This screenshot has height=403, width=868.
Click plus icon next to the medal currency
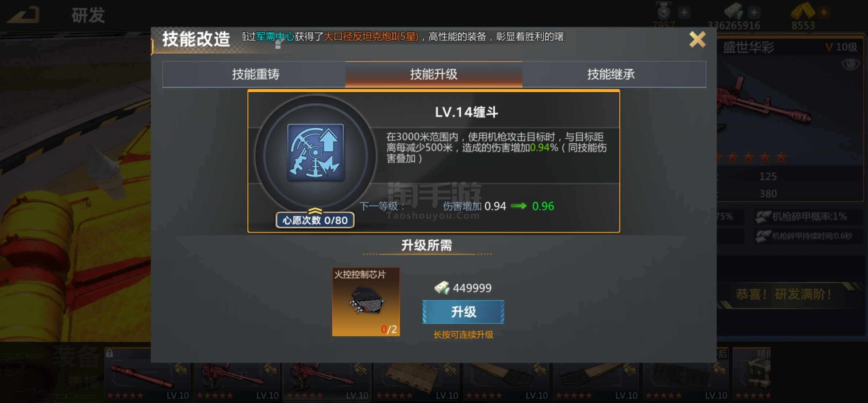click(x=684, y=12)
